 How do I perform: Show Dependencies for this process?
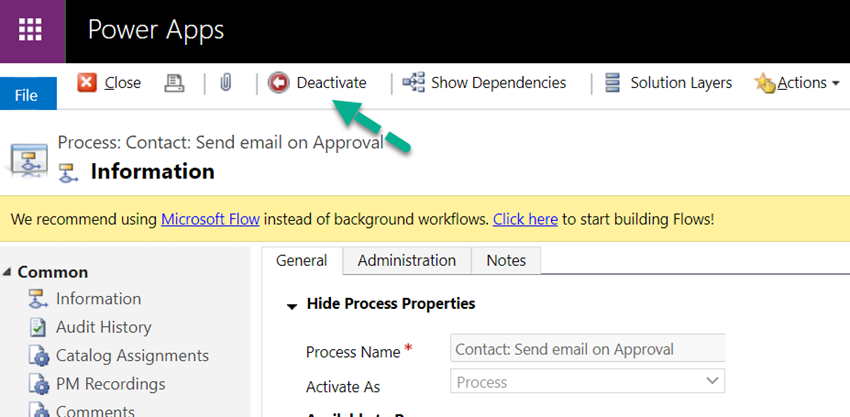[x=498, y=83]
